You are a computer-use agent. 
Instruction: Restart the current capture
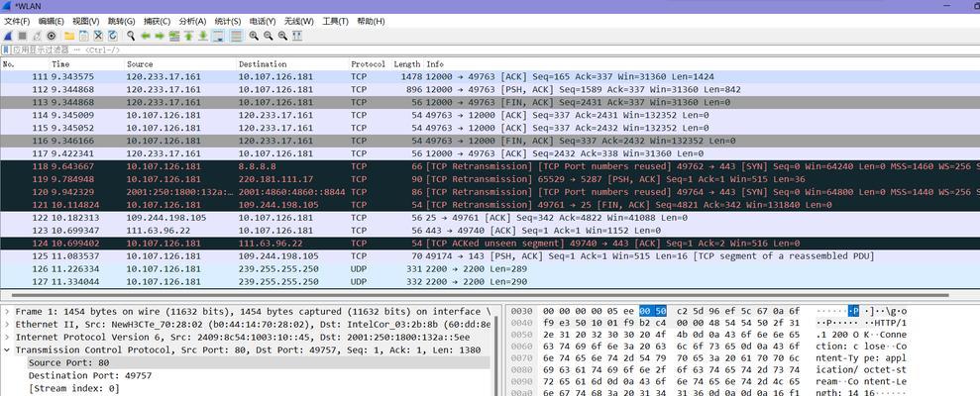click(37, 36)
